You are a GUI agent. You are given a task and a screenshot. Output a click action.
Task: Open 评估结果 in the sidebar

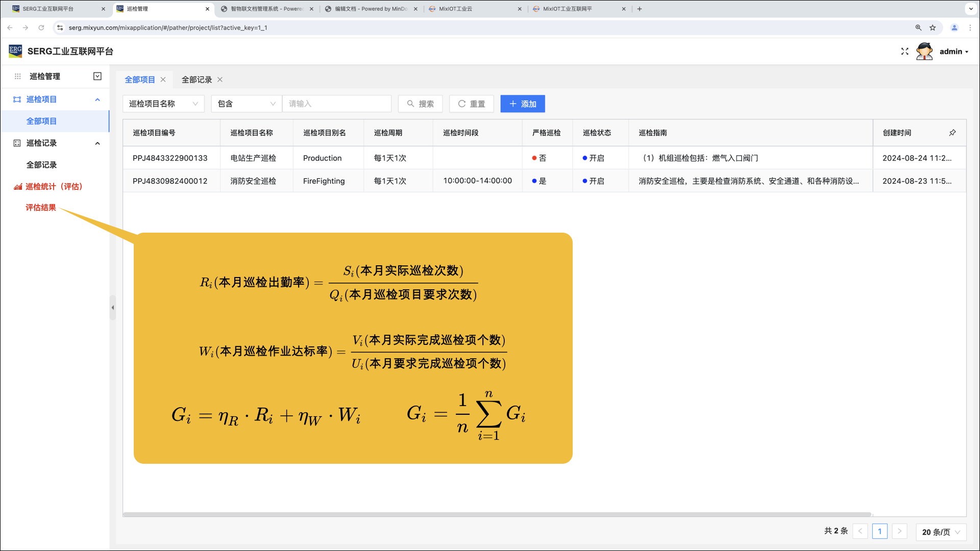pyautogui.click(x=41, y=208)
